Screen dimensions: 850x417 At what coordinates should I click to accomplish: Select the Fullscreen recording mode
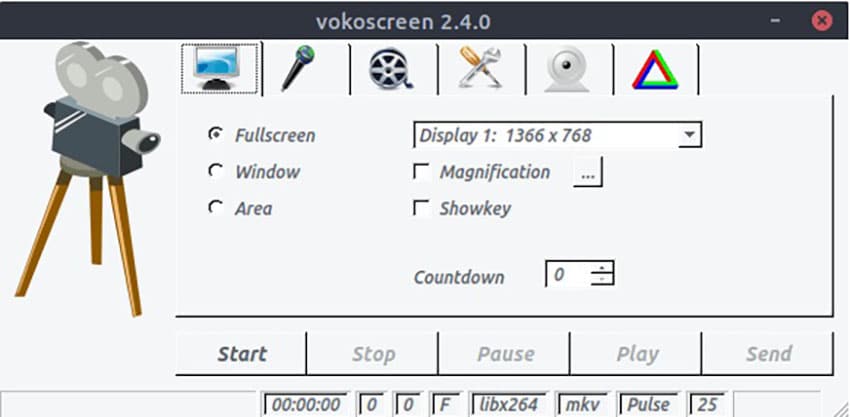pyautogui.click(x=216, y=134)
